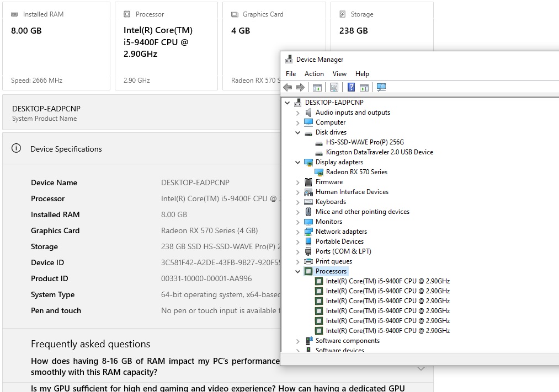Click the Storage 238 GB card
This screenshot has height=392, width=559.
point(382,26)
